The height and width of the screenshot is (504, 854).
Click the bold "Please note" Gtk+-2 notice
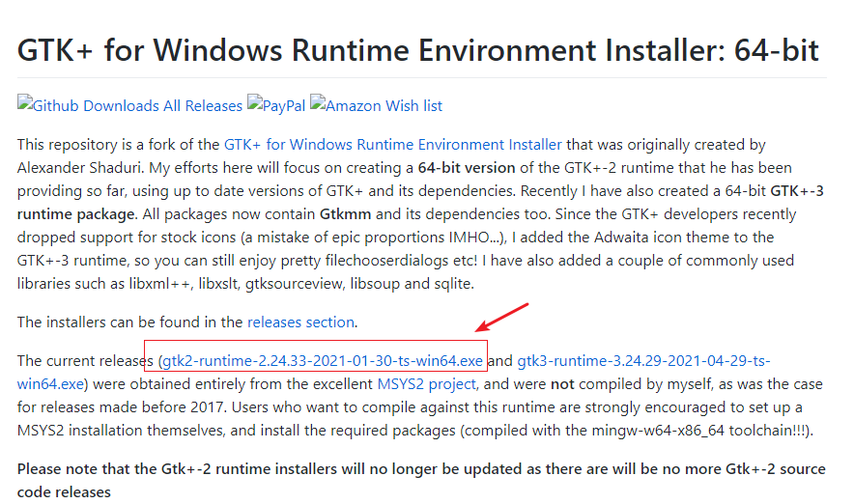(x=421, y=469)
